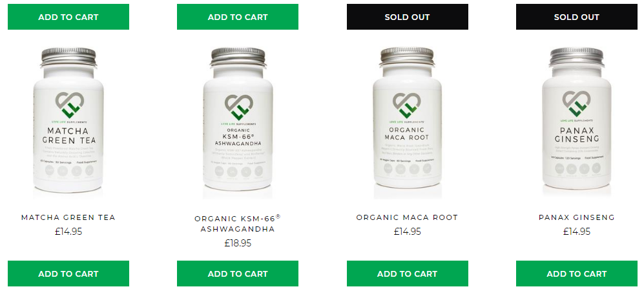Click Add to Cart above the Matcha bottle
The height and width of the screenshot is (289, 644).
coord(68,17)
